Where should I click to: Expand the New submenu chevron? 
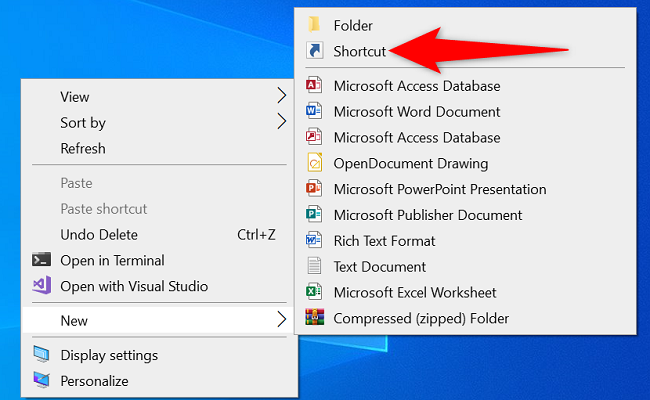coord(282,319)
